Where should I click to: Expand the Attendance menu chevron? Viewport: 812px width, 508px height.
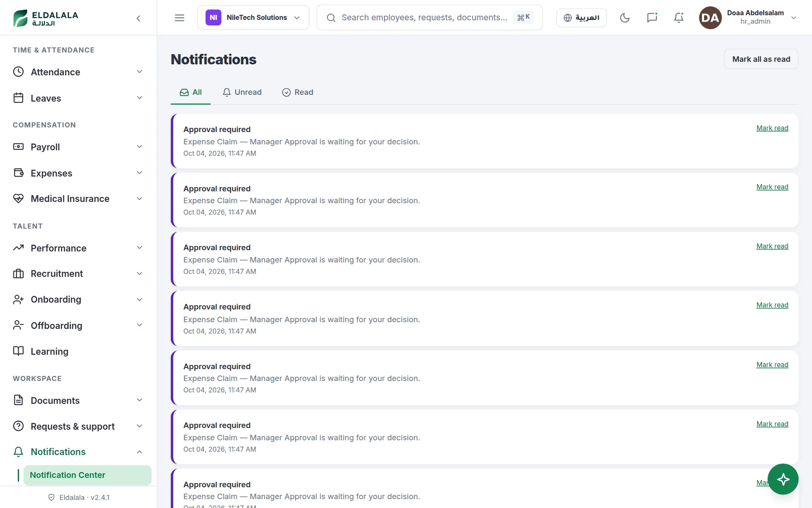click(140, 72)
